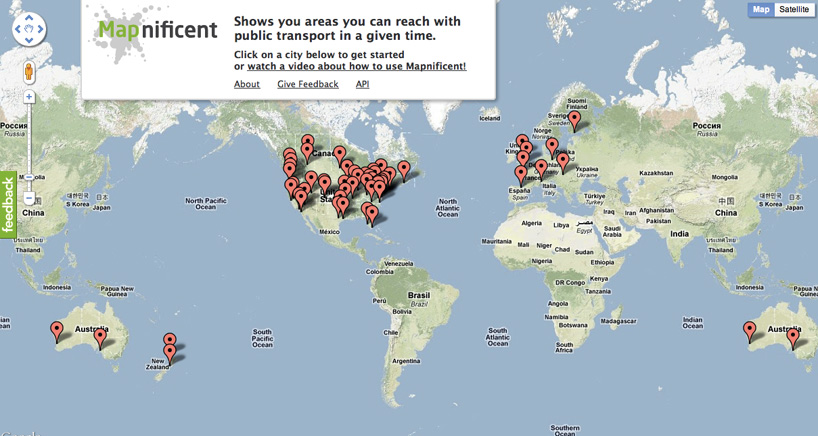Click the Madagascar label

click(x=618, y=321)
